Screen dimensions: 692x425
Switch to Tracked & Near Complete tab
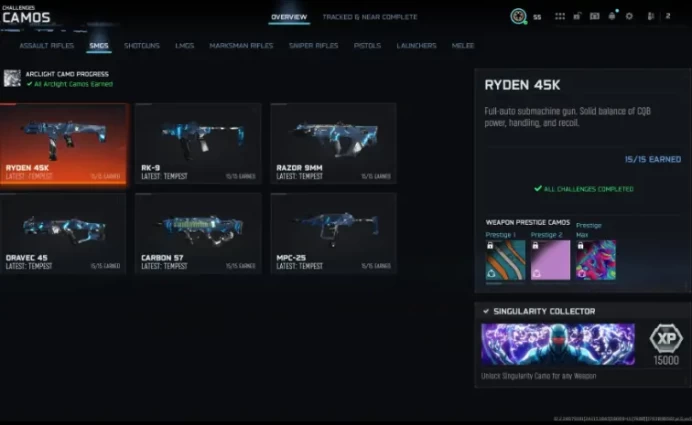coord(370,17)
